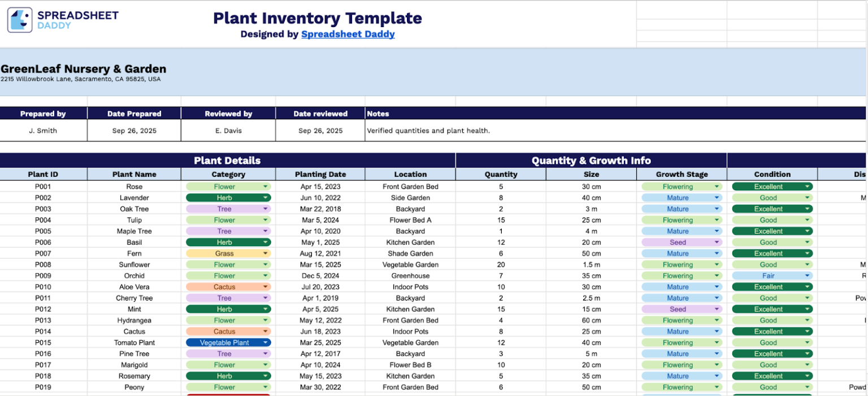Open the Flowering dropdown for Sunflower
Image resolution: width=868 pixels, height=396 pixels.
[717, 264]
